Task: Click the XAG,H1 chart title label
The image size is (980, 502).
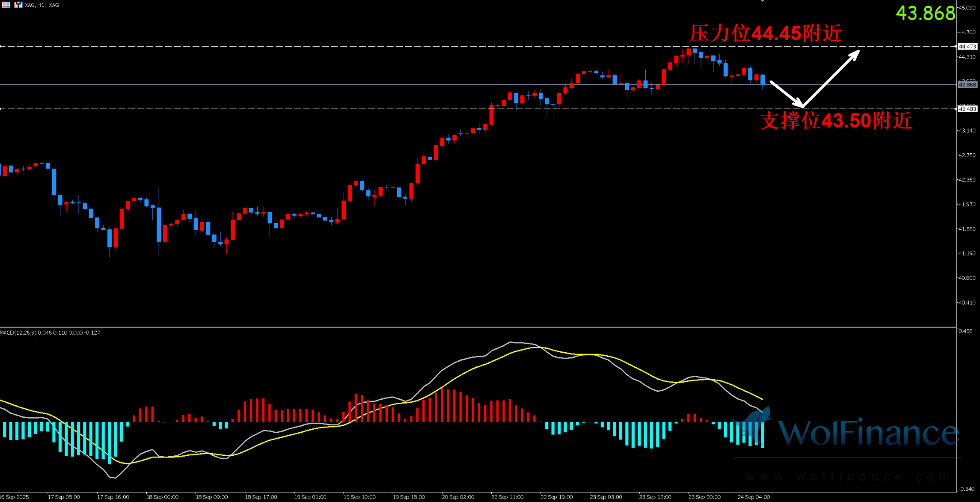Action: pyautogui.click(x=42, y=5)
